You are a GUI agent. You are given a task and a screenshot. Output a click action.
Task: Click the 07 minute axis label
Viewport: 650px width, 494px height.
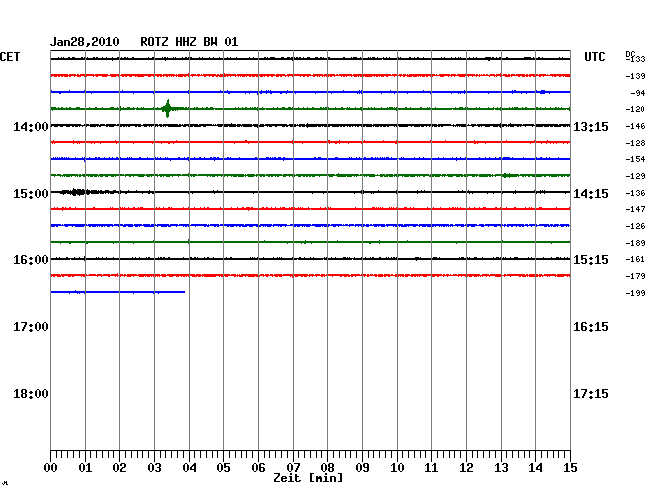[x=293, y=468]
